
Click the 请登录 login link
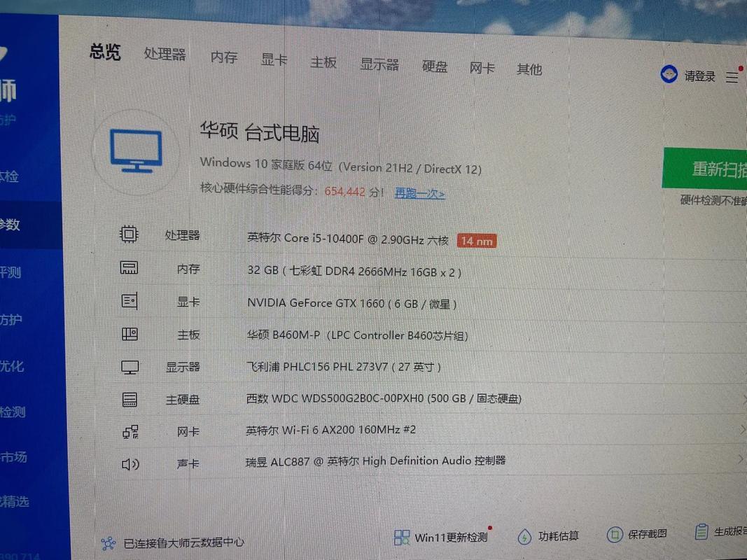tap(700, 76)
